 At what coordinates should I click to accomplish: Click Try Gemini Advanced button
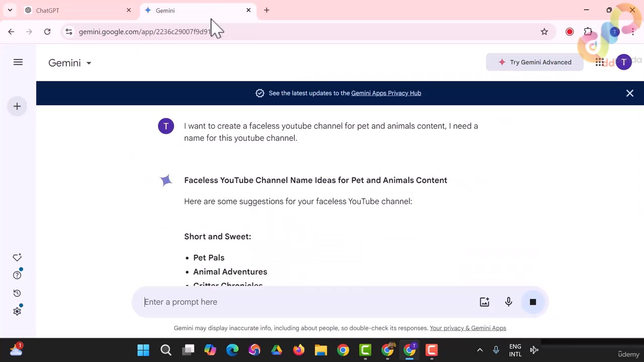(x=535, y=62)
